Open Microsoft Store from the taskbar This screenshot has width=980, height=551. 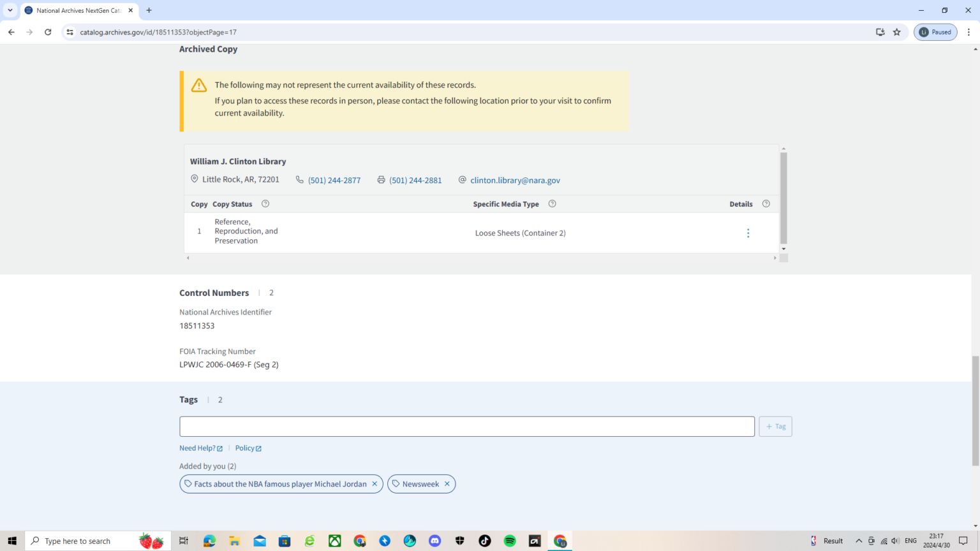coord(285,541)
